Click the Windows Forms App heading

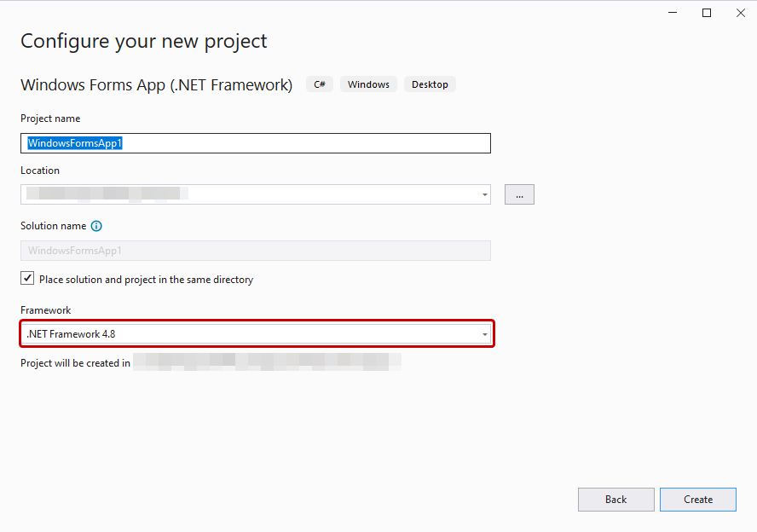pos(156,84)
